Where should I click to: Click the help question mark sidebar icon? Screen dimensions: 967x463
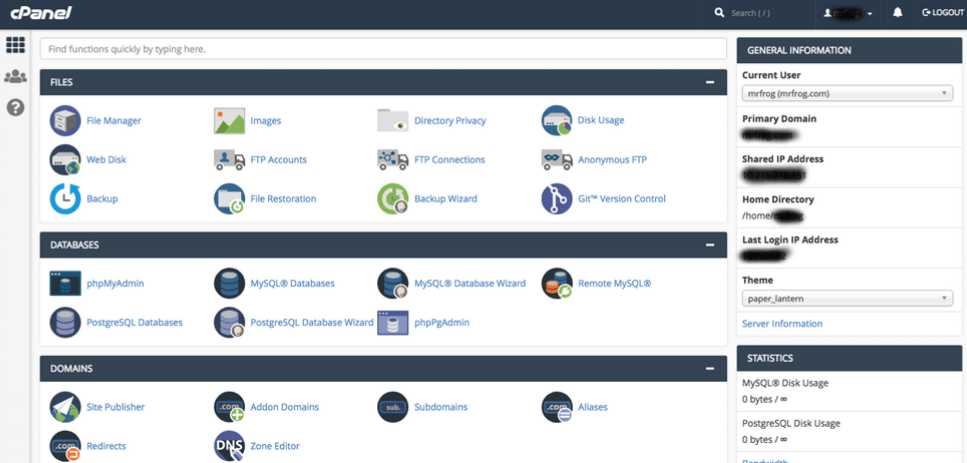tap(15, 107)
